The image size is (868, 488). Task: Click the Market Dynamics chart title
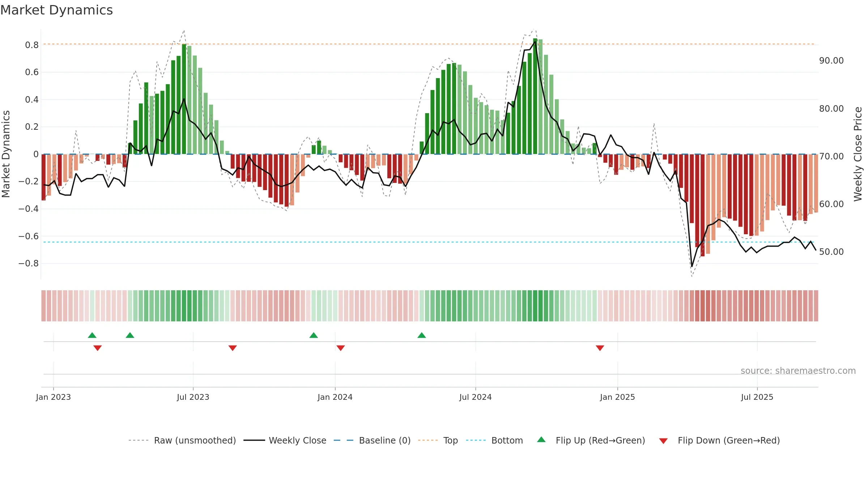[x=56, y=10]
